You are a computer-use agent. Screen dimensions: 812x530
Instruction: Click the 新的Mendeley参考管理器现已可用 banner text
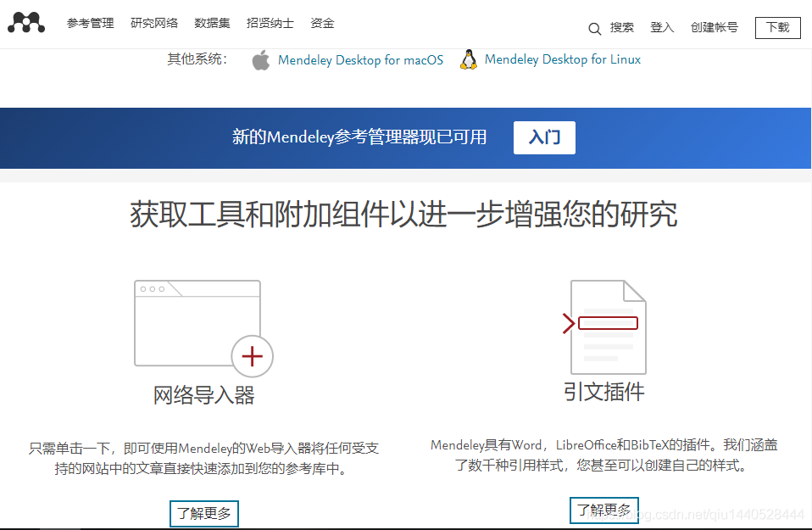tap(359, 137)
